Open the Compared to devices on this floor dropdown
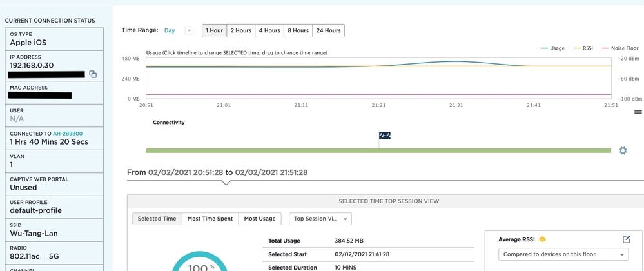Screen dimensions: 644x271 point(563,254)
